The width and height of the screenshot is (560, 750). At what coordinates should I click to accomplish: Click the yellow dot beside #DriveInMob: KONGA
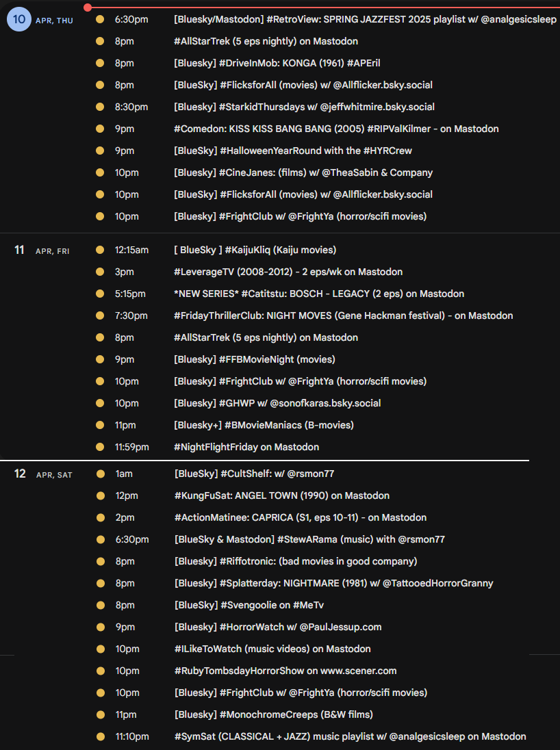99,63
